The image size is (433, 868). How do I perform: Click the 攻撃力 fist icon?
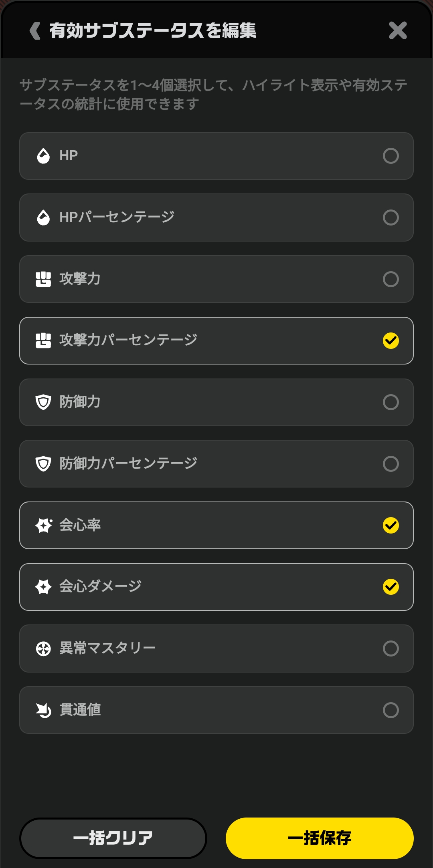tap(43, 279)
